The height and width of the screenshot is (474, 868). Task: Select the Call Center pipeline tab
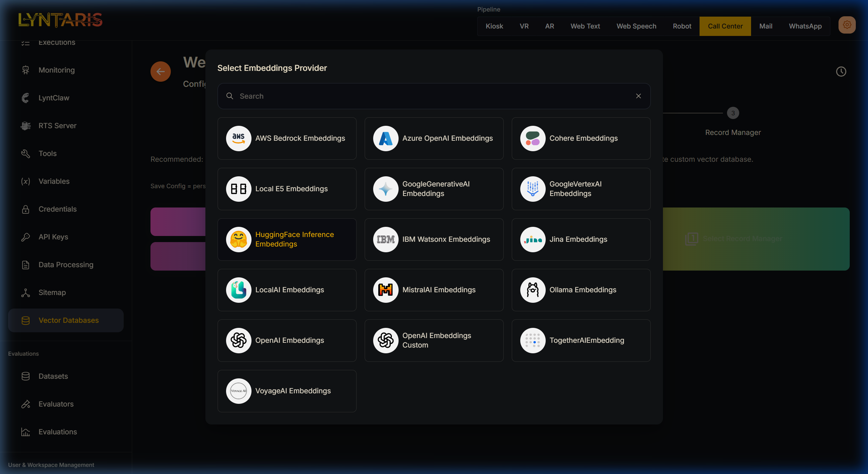click(725, 26)
